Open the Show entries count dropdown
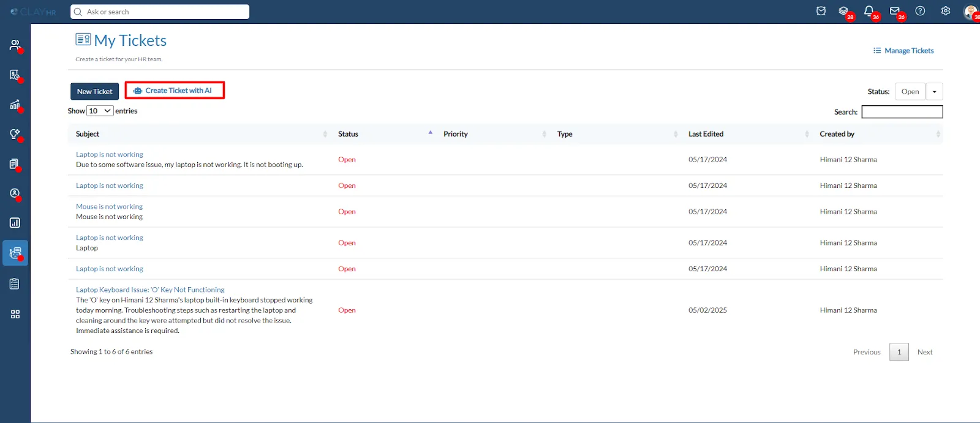Screen dimensions: 980x423 click(100, 111)
